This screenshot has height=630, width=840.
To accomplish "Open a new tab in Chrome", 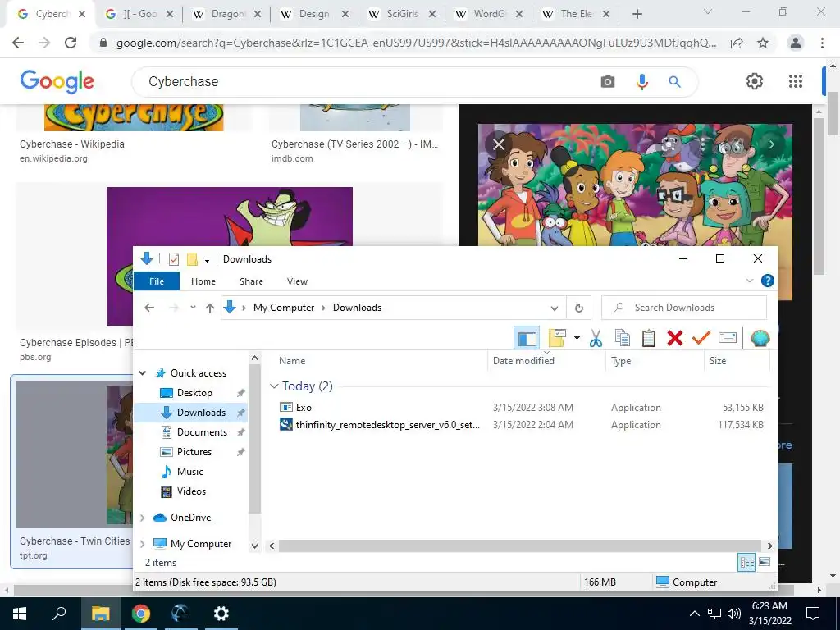I will pyautogui.click(x=637, y=15).
